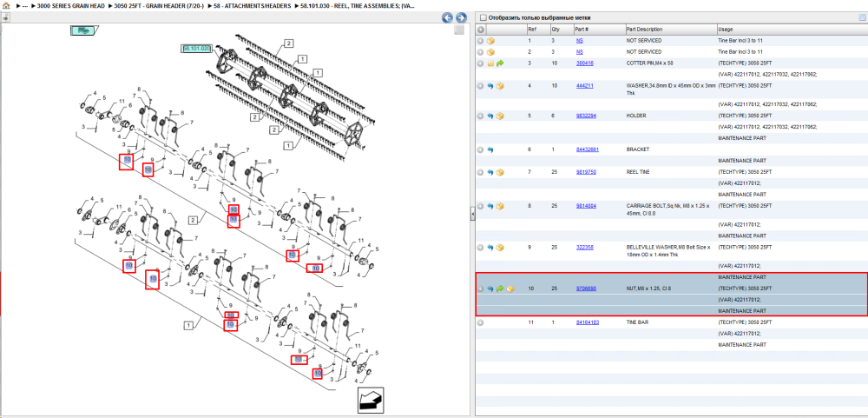Click the package icon in the REEL TINE row

[x=500, y=172]
